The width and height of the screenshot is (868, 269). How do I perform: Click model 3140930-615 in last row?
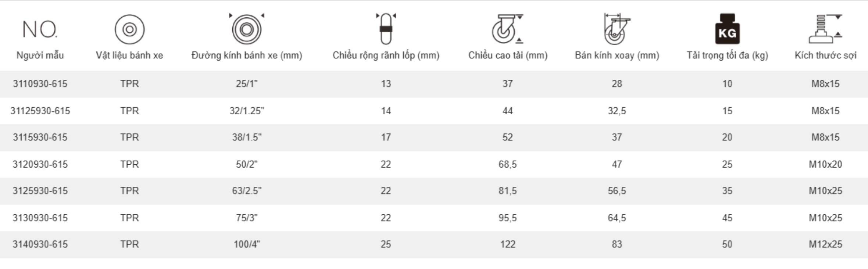click(x=40, y=244)
